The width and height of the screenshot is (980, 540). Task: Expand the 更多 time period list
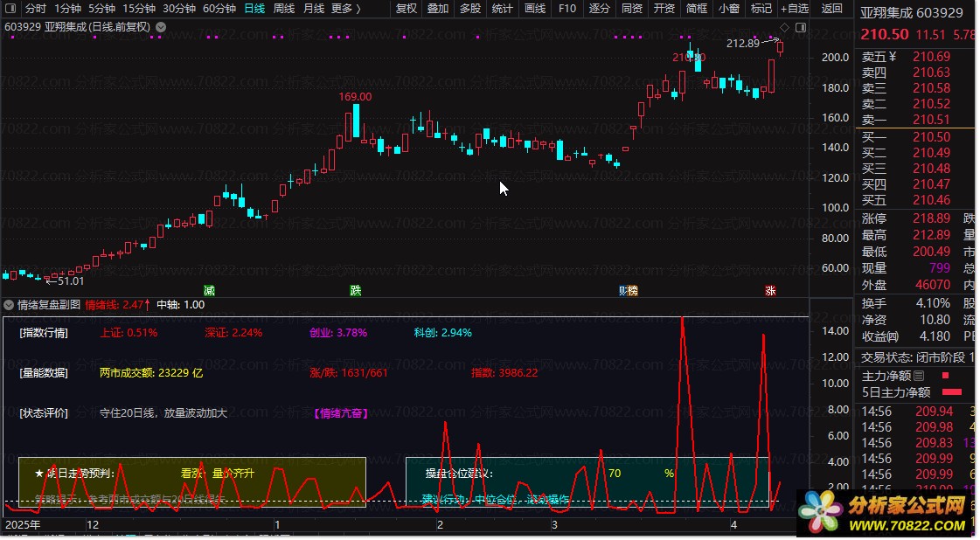(347, 9)
